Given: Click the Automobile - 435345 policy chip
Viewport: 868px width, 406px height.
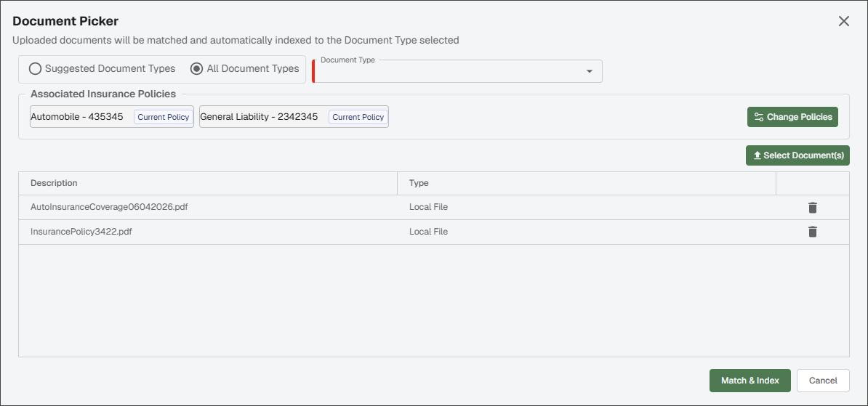Looking at the screenshot, I should [x=112, y=117].
